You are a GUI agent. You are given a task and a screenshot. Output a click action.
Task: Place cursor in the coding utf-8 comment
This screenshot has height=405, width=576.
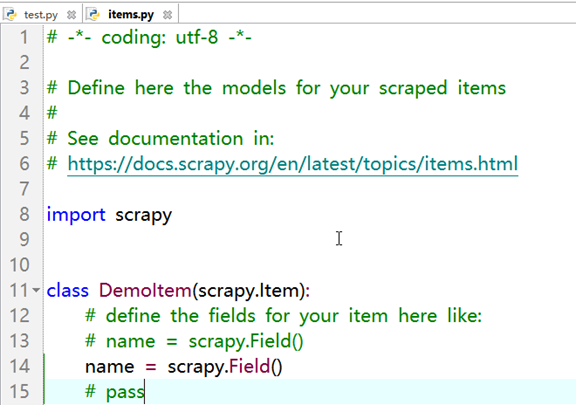coord(149,37)
